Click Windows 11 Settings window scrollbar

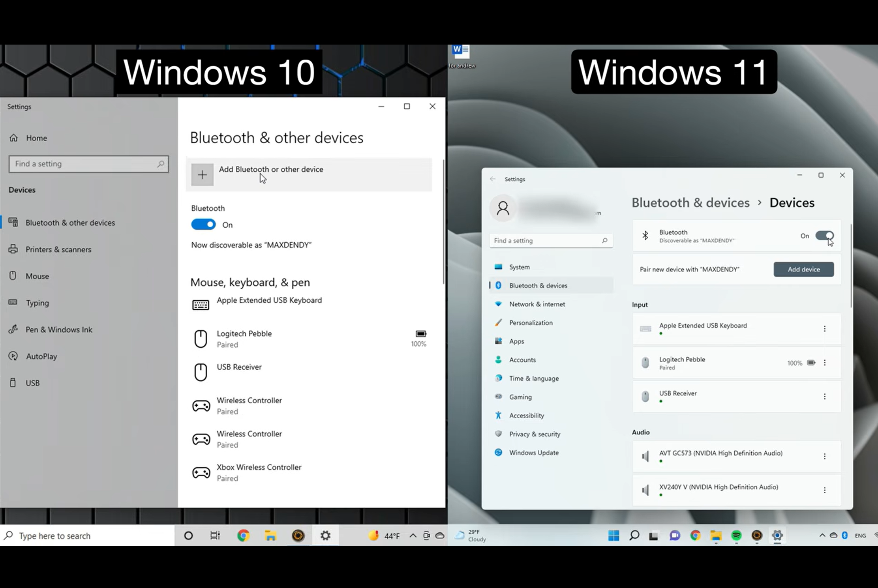click(851, 266)
